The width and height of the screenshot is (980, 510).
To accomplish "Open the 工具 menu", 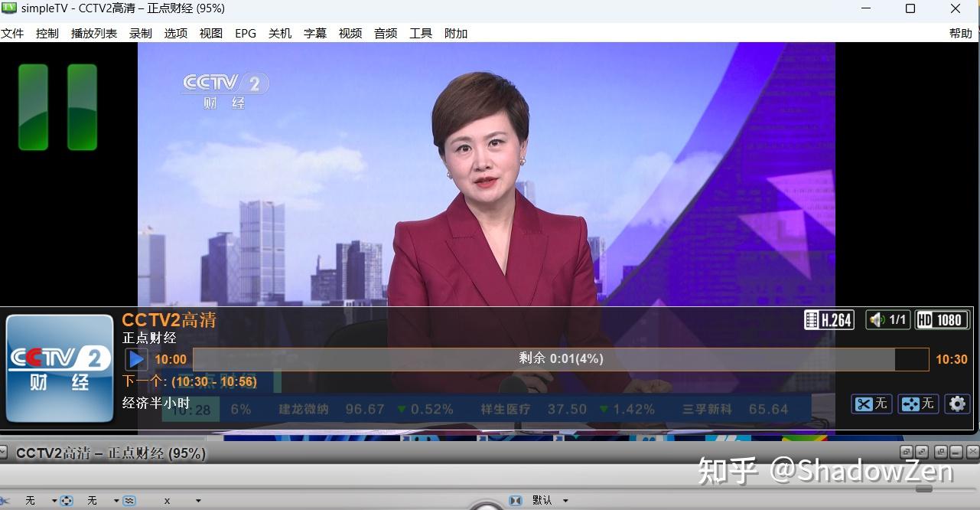I will click(x=421, y=33).
